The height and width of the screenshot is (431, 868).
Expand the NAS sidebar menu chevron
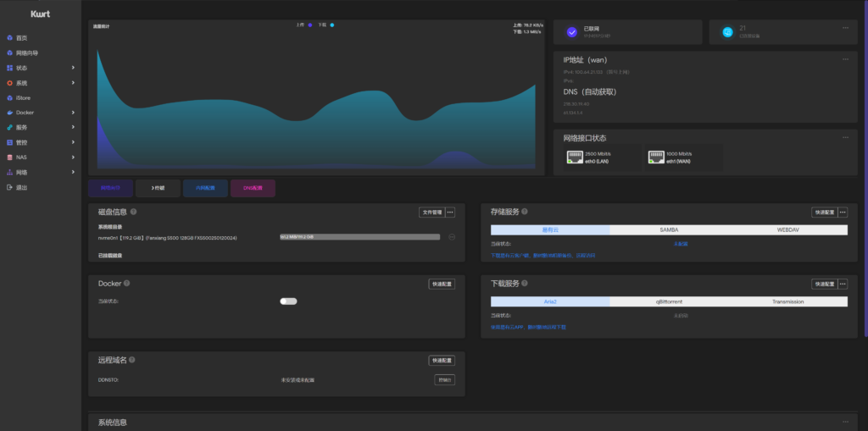click(73, 157)
